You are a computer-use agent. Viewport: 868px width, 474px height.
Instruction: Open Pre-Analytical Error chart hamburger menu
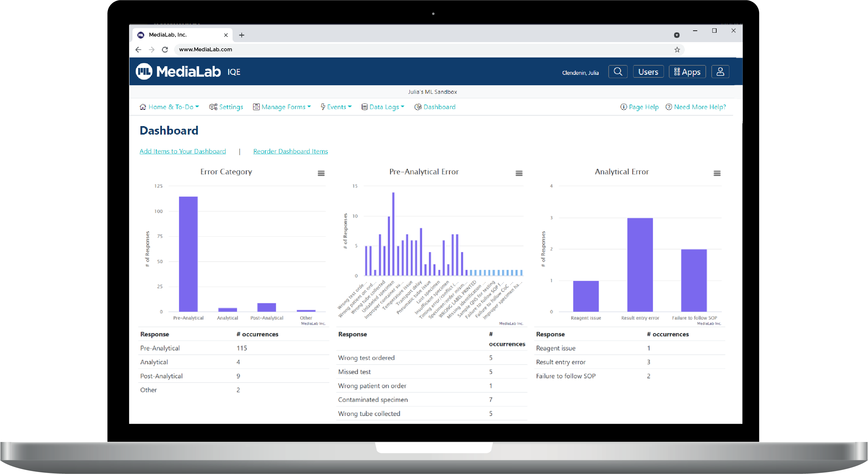tap(519, 173)
